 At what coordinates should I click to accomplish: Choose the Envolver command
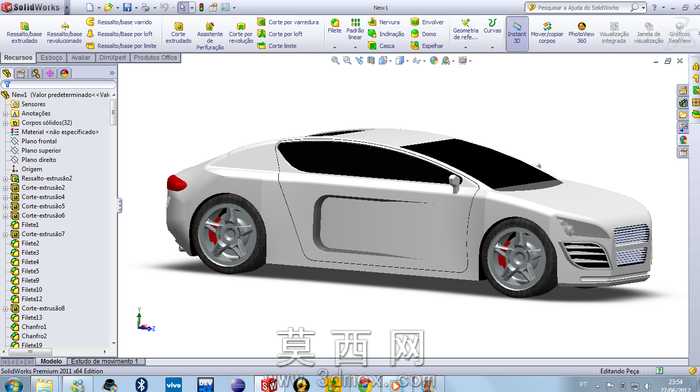[427, 22]
